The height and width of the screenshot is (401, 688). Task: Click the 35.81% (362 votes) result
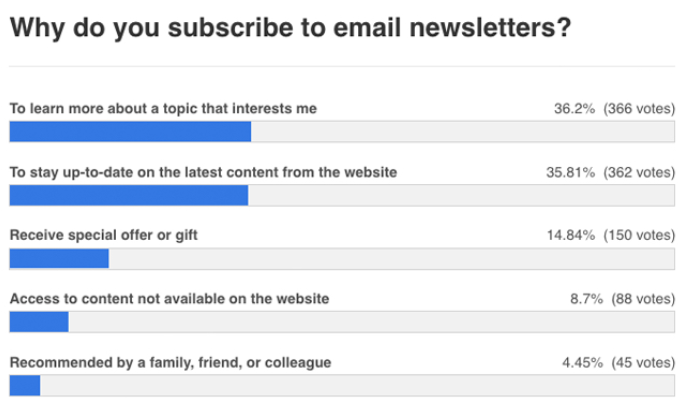pyautogui.click(x=610, y=172)
